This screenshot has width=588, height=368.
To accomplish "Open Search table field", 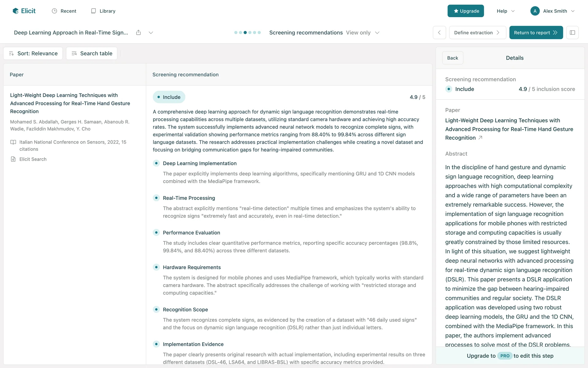I will [x=92, y=53].
